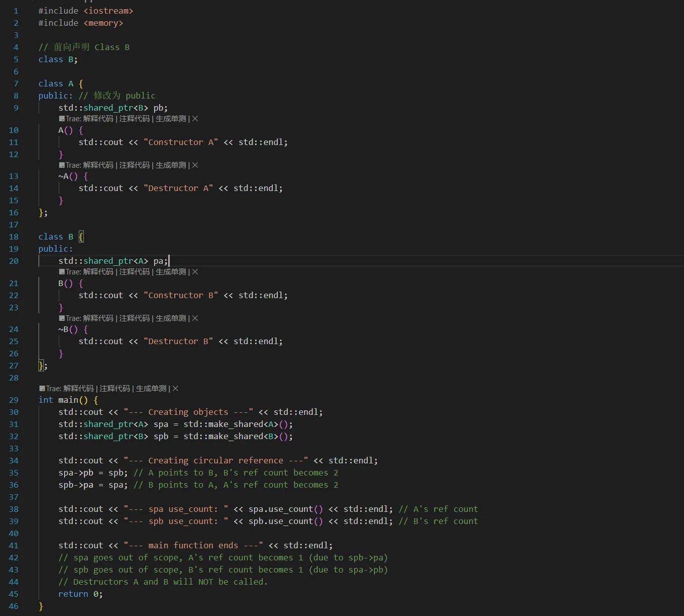This screenshot has height=616, width=684.
Task: Close the Trae hint above ~B() destructor
Action: click(195, 318)
